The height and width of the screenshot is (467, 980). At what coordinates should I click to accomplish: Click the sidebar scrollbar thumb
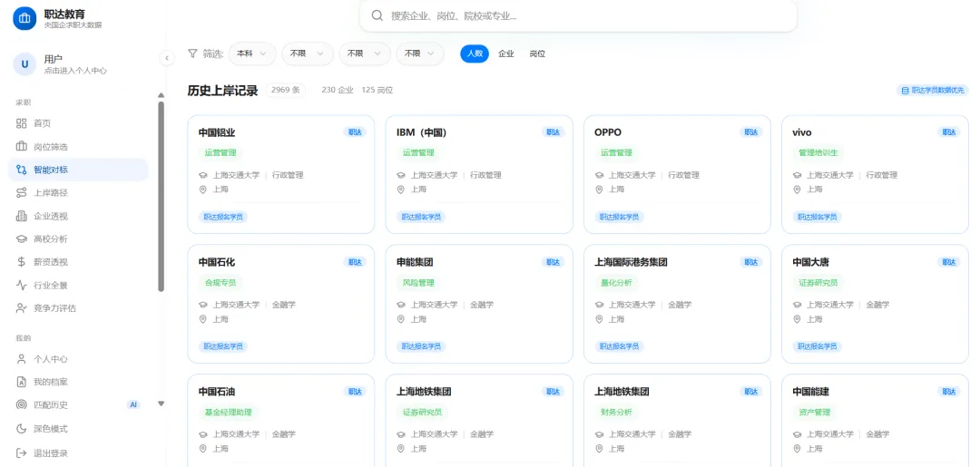click(162, 197)
